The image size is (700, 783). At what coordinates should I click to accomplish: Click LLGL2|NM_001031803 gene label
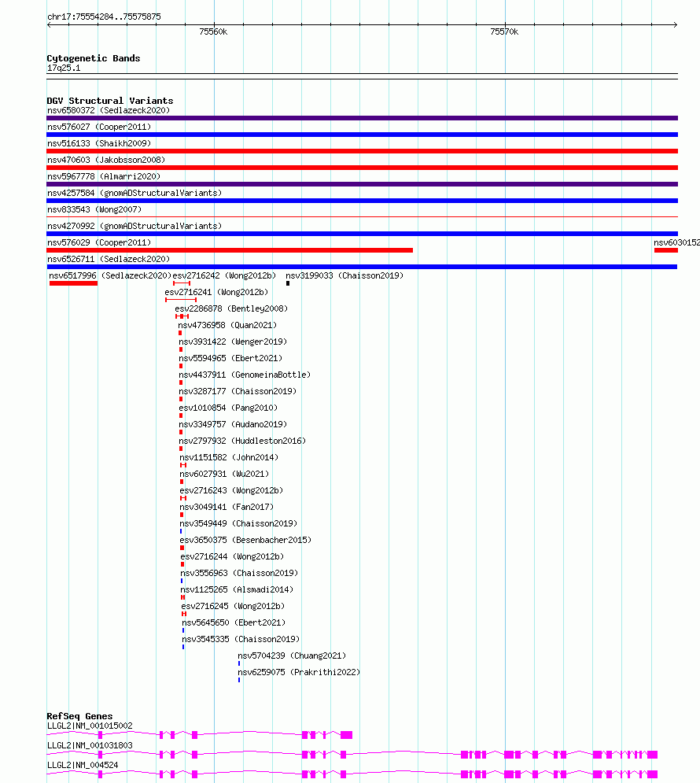pos(90,744)
